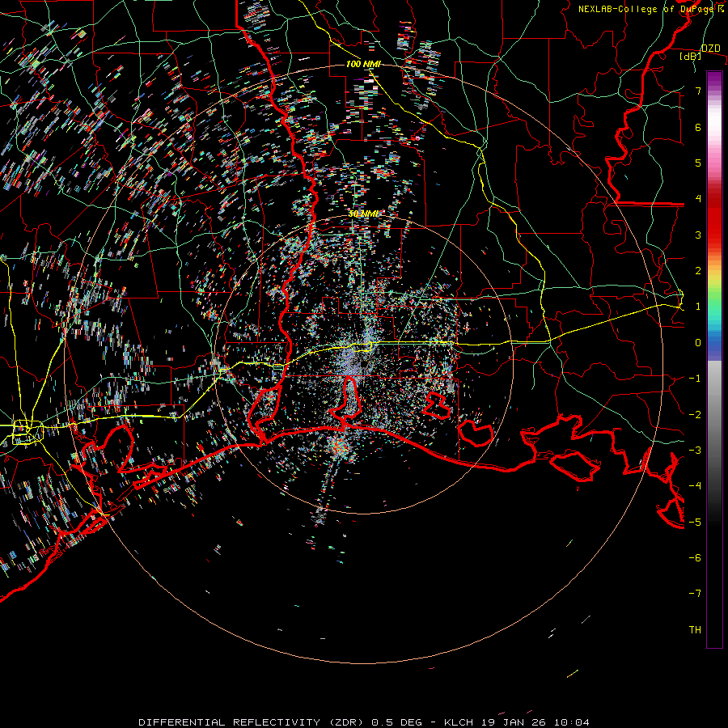
Task: Click the scale label 6
Action: pos(698,127)
